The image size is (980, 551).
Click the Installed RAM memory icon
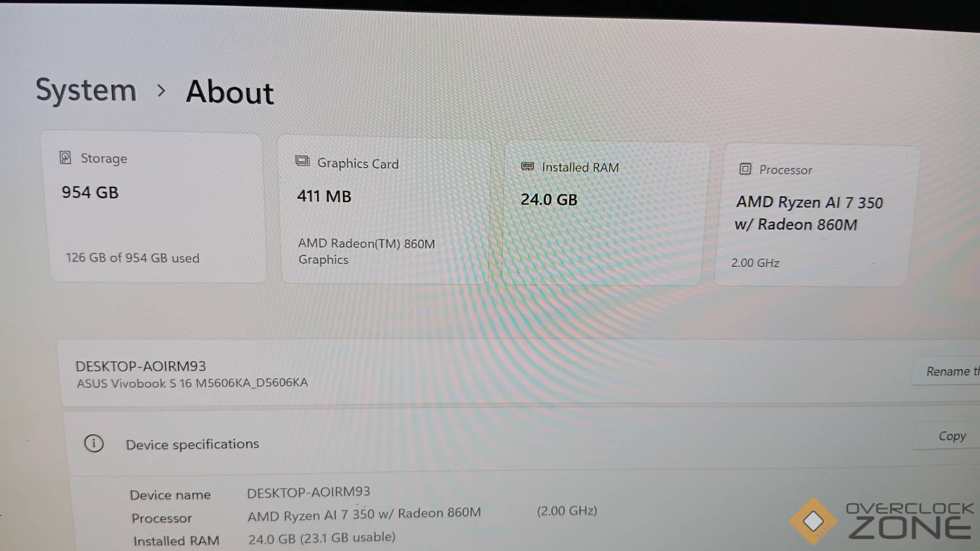[527, 166]
